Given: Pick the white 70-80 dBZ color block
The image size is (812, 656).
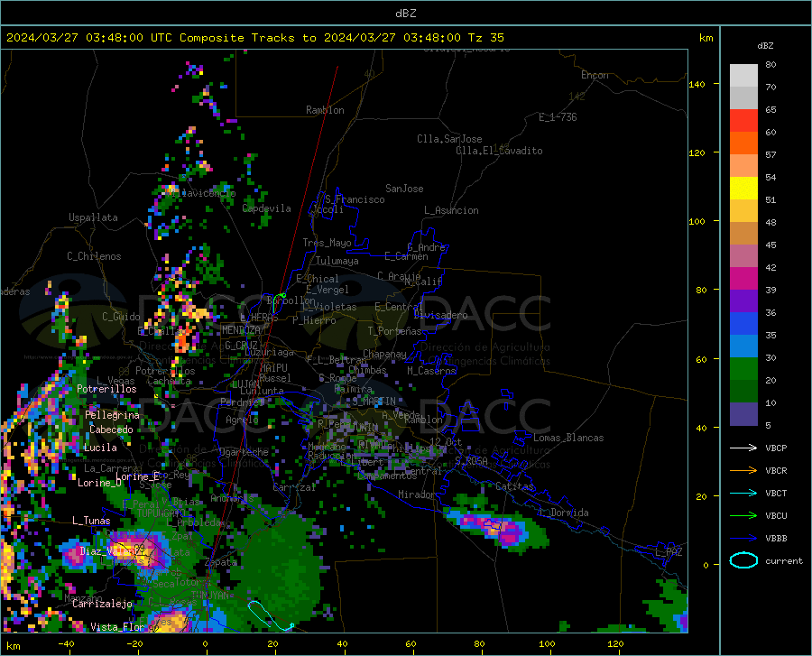Looking at the screenshot, I should pos(743,76).
